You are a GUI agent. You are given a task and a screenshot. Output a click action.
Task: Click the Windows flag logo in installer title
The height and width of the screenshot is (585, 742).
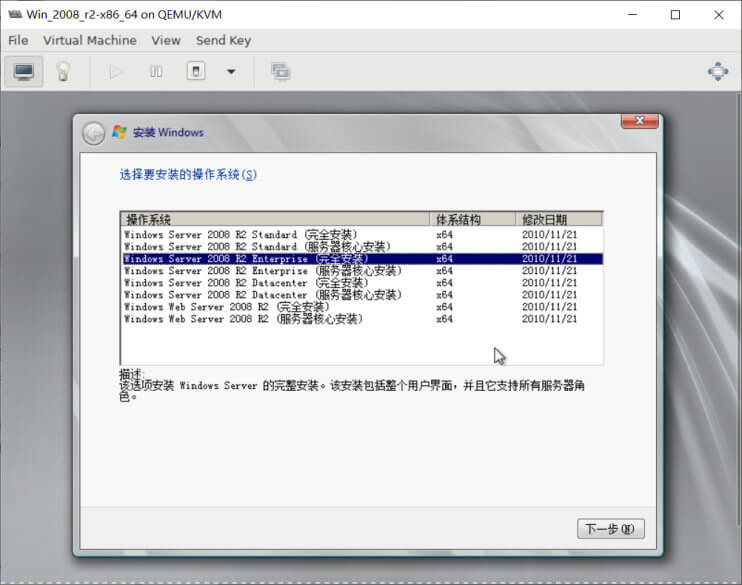point(119,132)
